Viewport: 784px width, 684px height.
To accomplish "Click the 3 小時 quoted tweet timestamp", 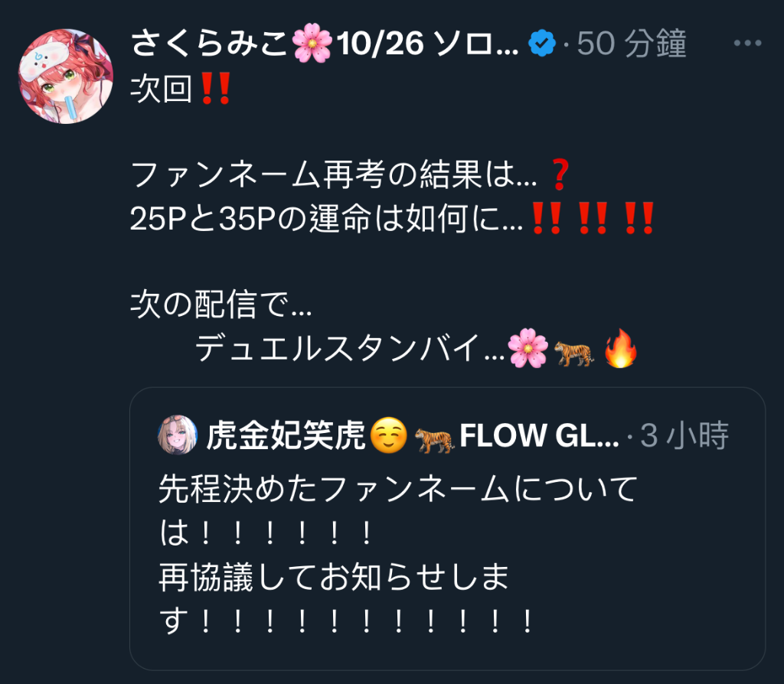I will (x=684, y=435).
